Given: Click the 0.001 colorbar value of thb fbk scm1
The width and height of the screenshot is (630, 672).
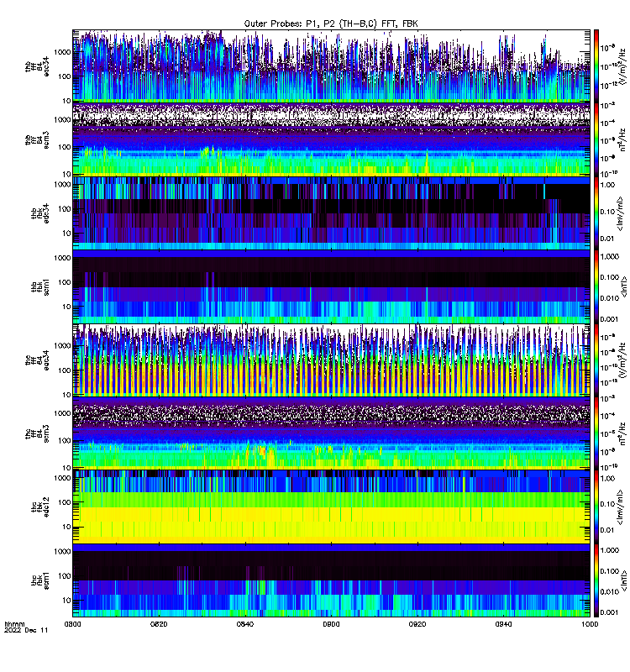Looking at the screenshot, I should pos(610,319).
